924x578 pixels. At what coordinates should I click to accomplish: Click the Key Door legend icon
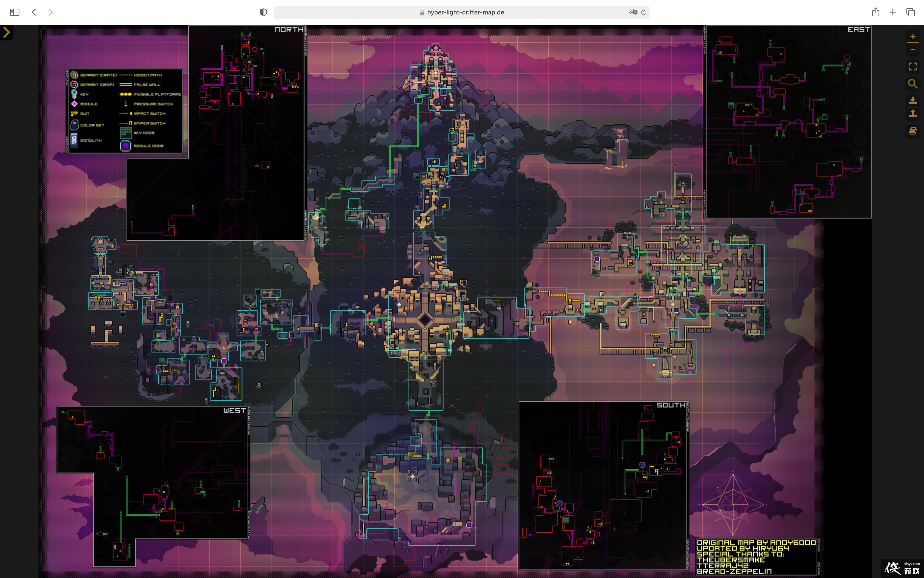click(x=126, y=133)
